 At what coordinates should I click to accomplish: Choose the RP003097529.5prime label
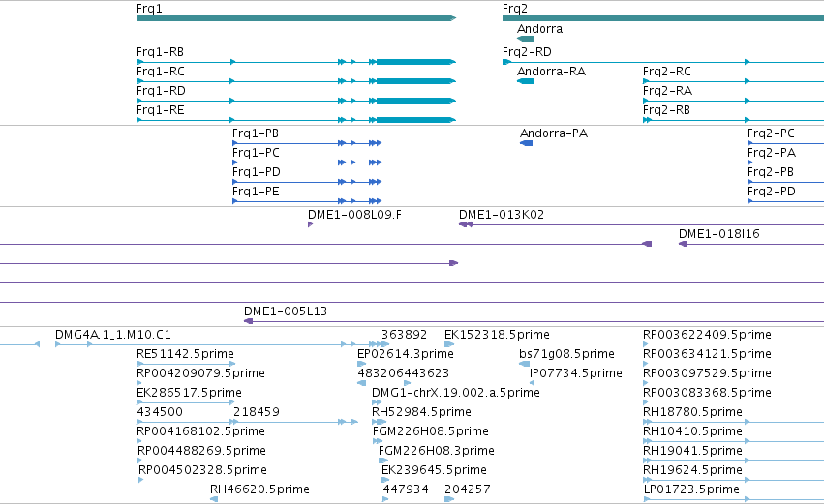708,373
